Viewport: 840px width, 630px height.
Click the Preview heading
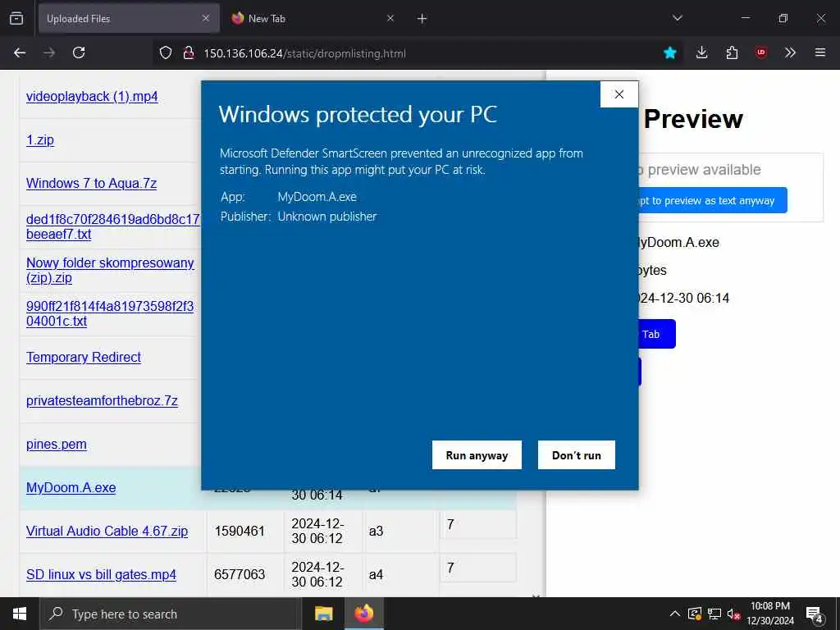(x=693, y=119)
